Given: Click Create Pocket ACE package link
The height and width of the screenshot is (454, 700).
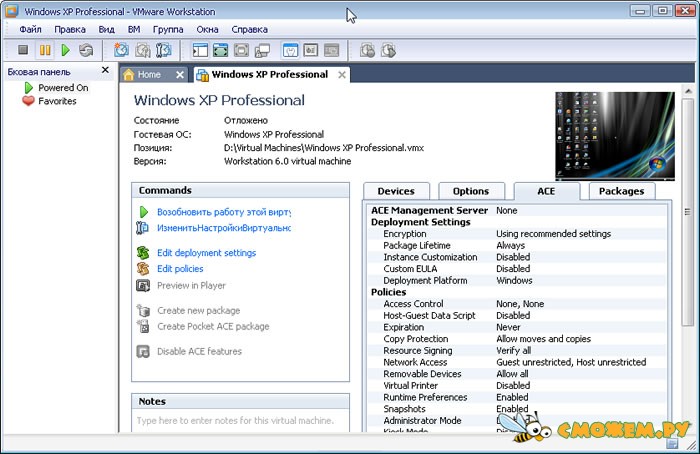Looking at the screenshot, I should click(x=213, y=326).
